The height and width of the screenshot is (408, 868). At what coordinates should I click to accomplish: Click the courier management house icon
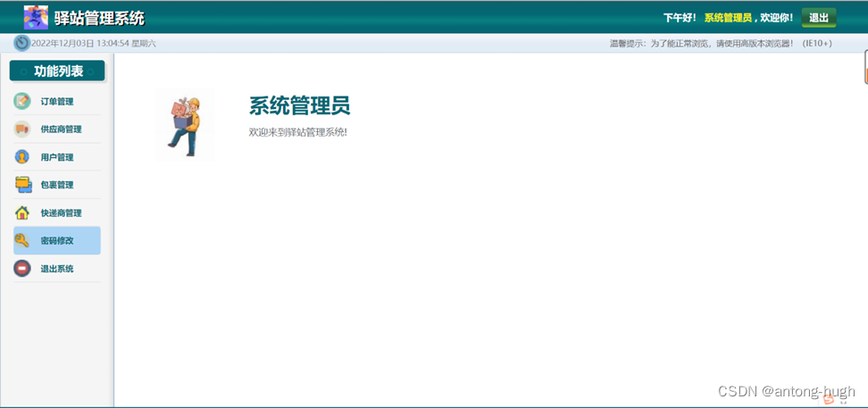21,212
